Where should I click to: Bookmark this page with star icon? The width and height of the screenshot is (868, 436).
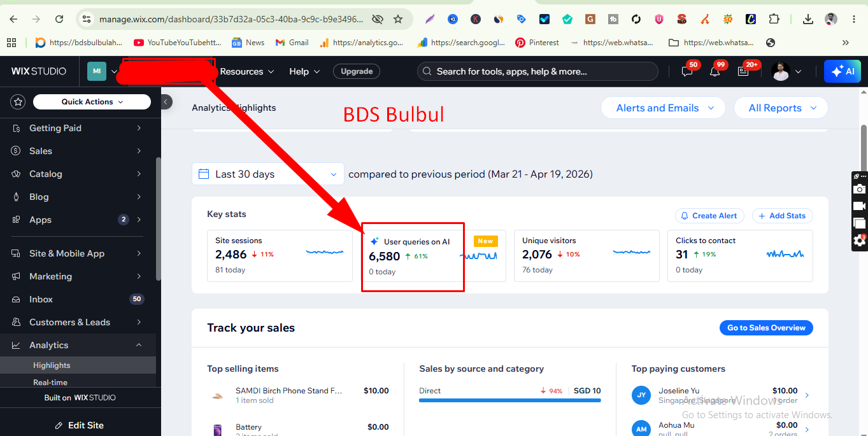click(x=398, y=19)
